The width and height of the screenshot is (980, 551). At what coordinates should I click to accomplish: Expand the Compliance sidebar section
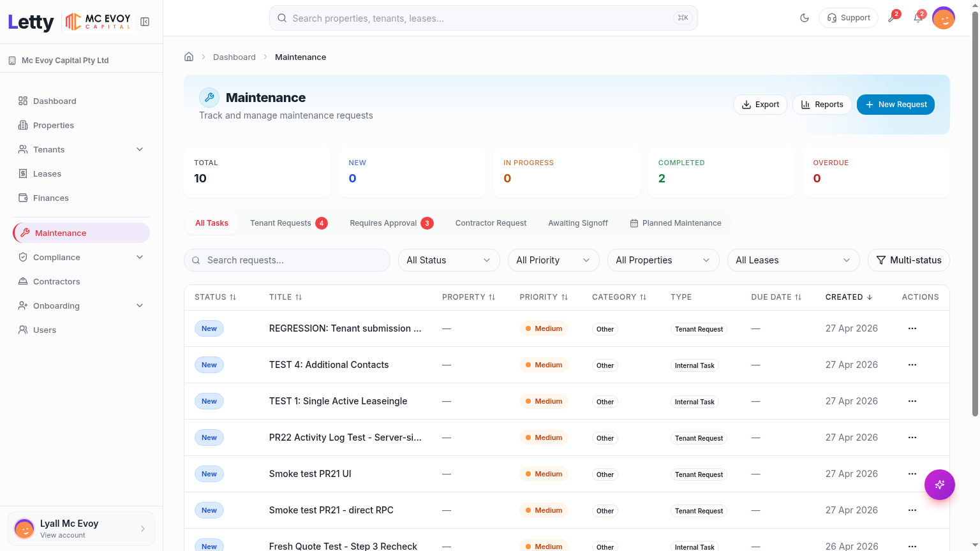coord(81,257)
